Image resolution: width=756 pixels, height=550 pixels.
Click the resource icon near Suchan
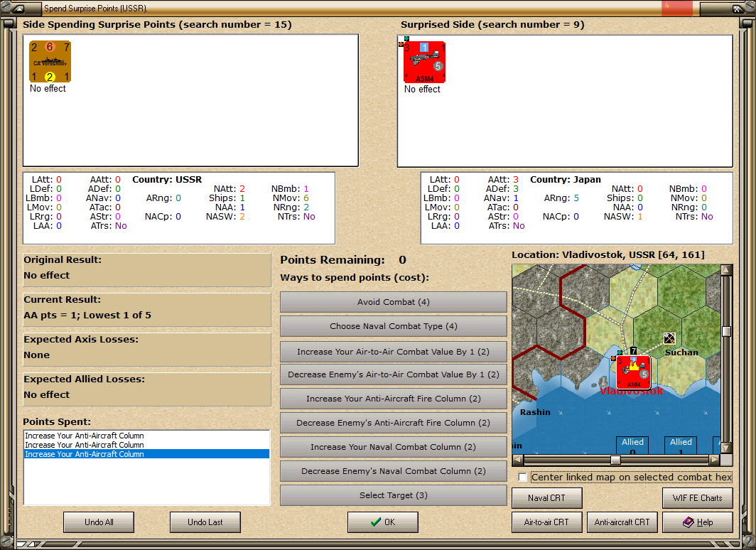tap(669, 338)
